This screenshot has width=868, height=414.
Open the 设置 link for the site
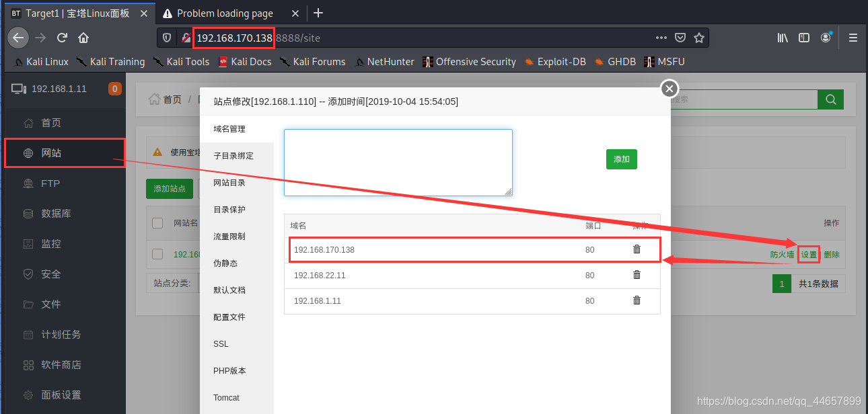[809, 255]
